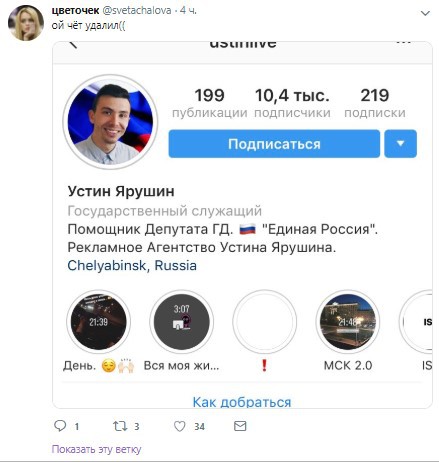View the 10,4 тыс. подписчики count
Image resolution: width=439 pixels, height=462 pixels.
[x=292, y=103]
